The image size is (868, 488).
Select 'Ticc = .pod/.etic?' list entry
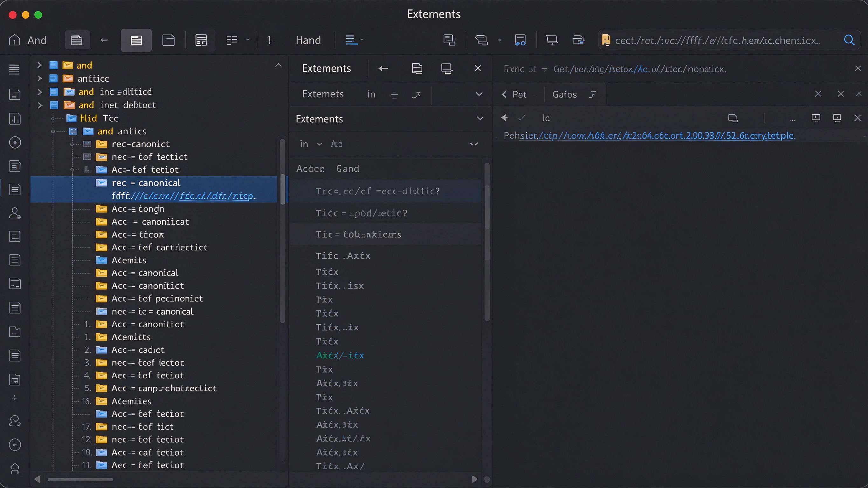click(362, 213)
